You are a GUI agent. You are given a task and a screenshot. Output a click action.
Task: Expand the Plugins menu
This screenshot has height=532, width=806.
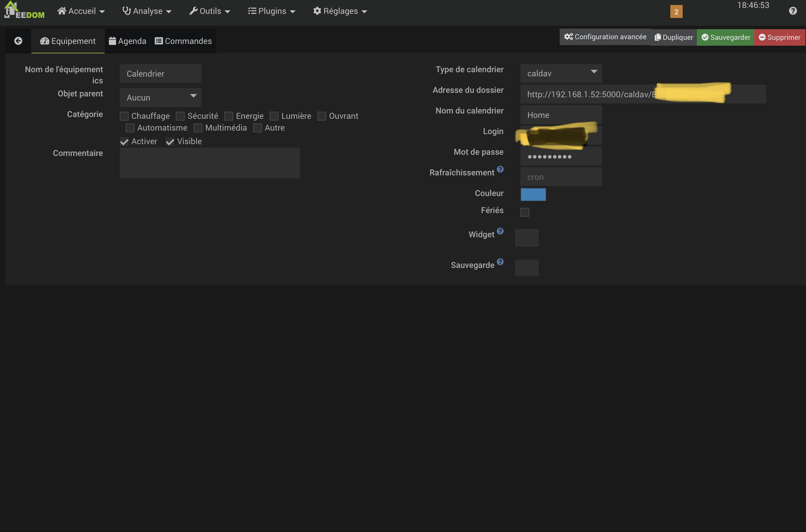point(271,11)
